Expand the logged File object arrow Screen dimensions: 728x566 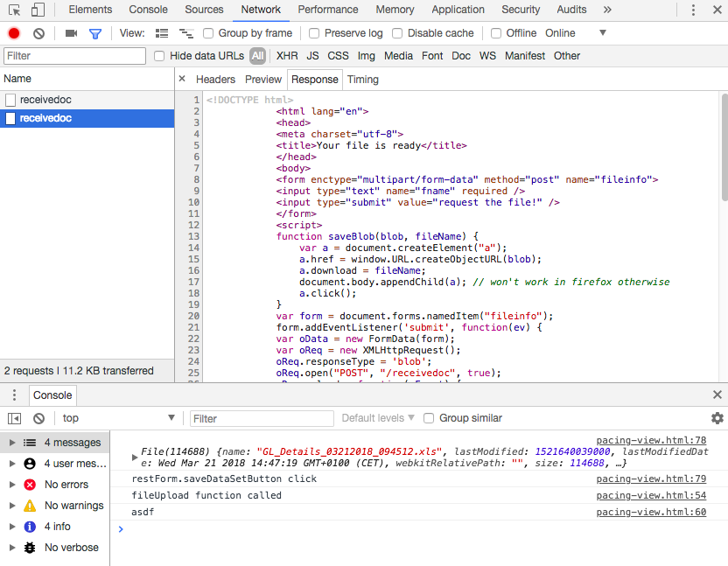coord(135,458)
